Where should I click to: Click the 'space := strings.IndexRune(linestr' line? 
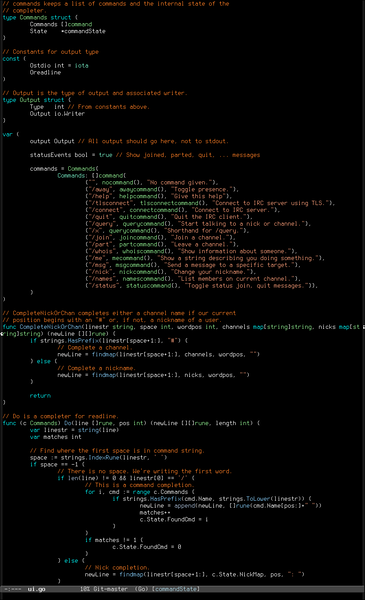point(98,458)
